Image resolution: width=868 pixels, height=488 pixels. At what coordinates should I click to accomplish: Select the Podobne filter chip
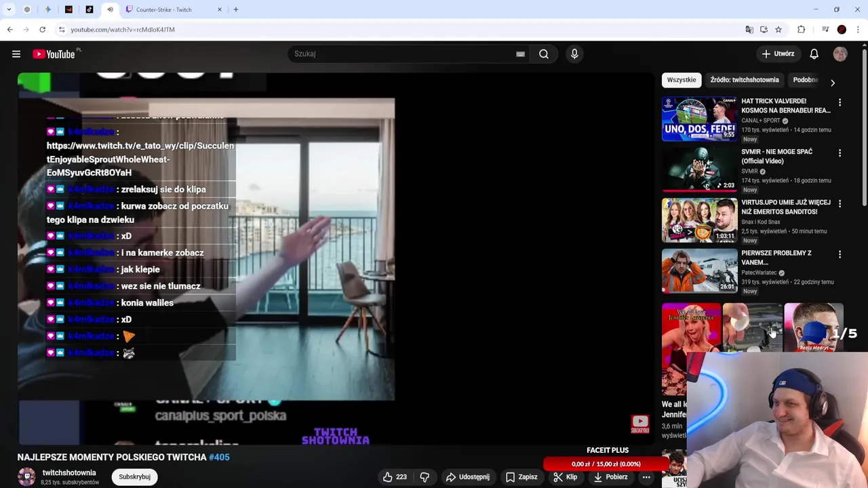point(805,80)
